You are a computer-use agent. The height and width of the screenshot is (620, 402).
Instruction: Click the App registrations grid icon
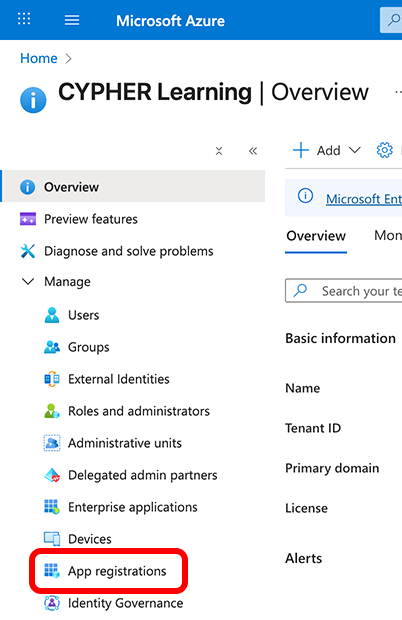(x=52, y=571)
